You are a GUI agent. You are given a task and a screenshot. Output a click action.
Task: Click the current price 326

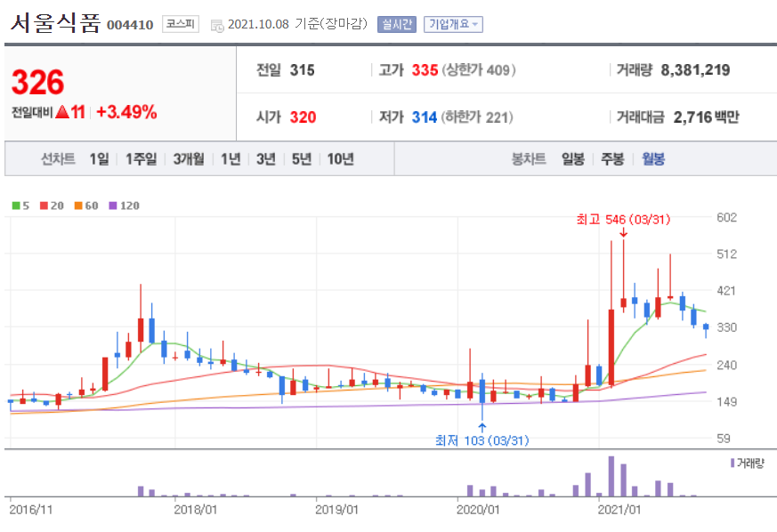[x=37, y=82]
